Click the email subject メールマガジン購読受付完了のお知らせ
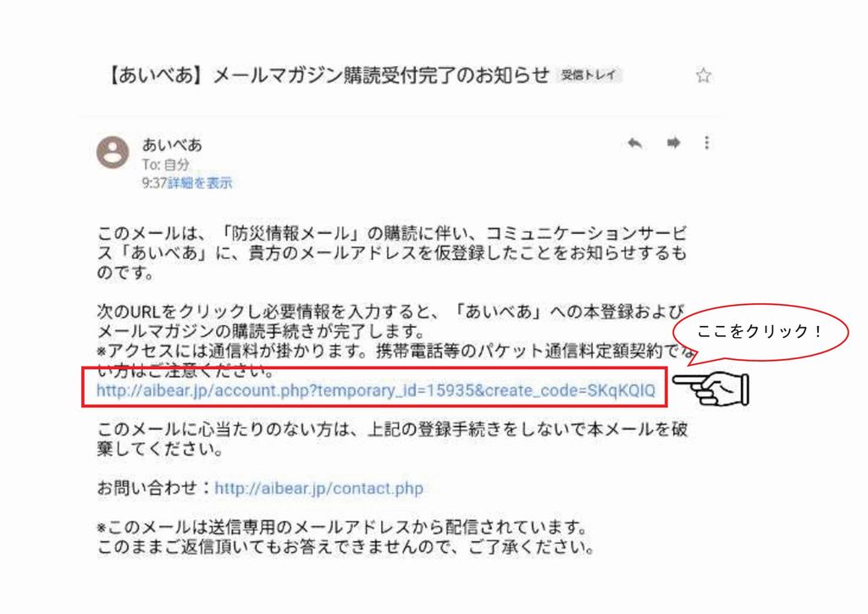Screen dimensions: 868x614 (x=381, y=75)
